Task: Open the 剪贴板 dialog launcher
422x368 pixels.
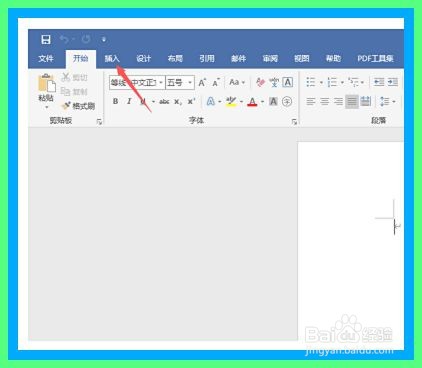Action: (99, 122)
